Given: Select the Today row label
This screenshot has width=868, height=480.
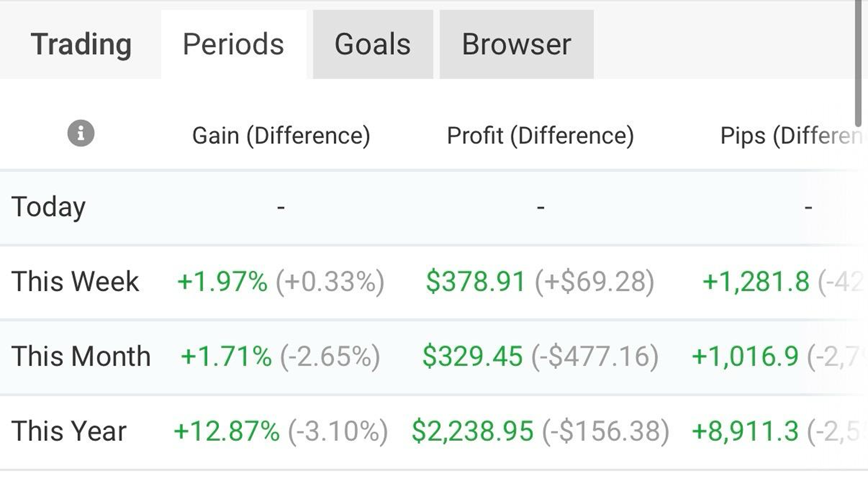Looking at the screenshot, I should pos(48,207).
